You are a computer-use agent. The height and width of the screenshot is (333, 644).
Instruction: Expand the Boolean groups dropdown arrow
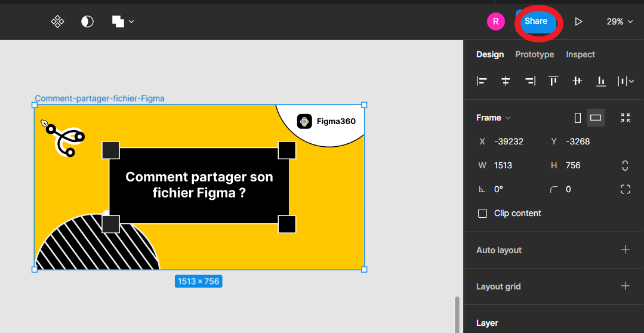[131, 21]
